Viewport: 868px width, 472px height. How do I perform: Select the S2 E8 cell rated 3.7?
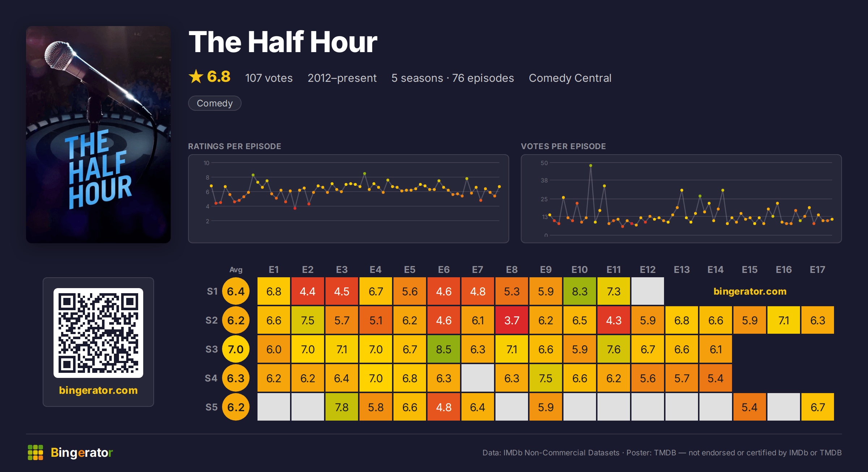point(512,320)
